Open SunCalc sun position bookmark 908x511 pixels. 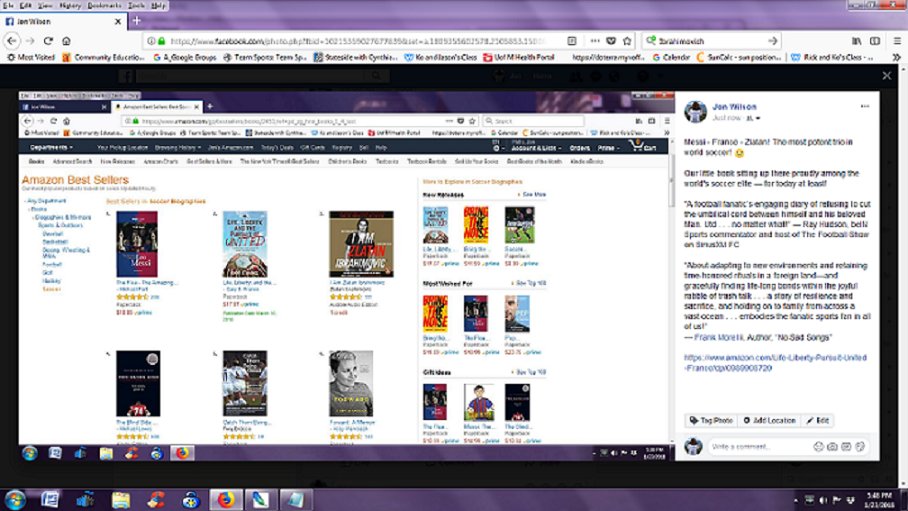(739, 57)
